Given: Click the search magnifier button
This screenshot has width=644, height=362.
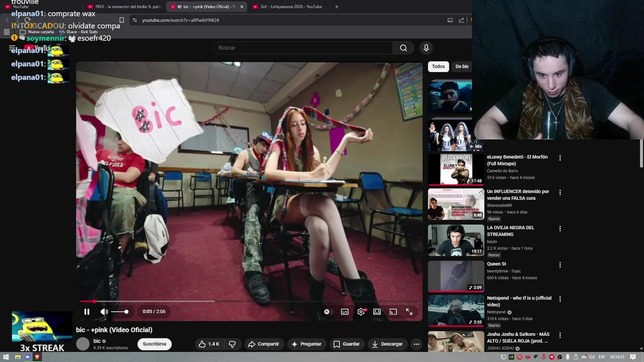Looking at the screenshot, I should click(x=404, y=48).
